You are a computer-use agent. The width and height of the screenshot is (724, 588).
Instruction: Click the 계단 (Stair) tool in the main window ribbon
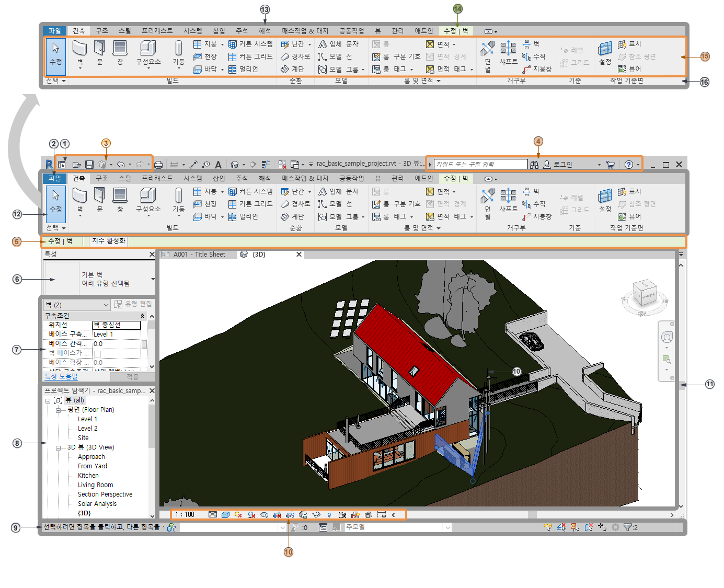pyautogui.click(x=292, y=216)
